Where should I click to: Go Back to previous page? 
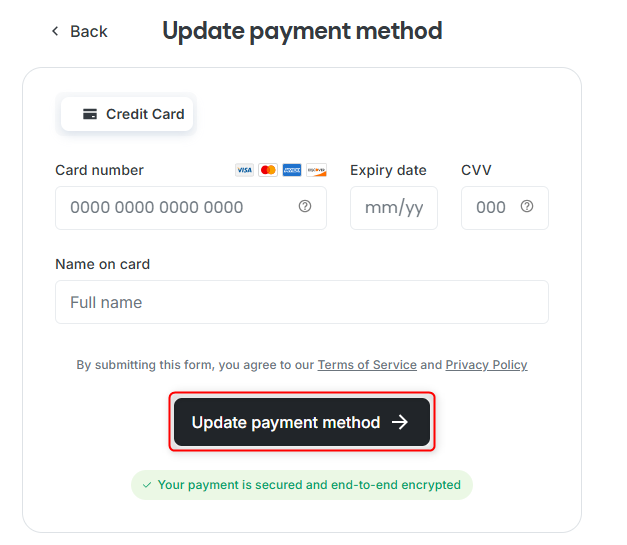pyautogui.click(x=80, y=31)
